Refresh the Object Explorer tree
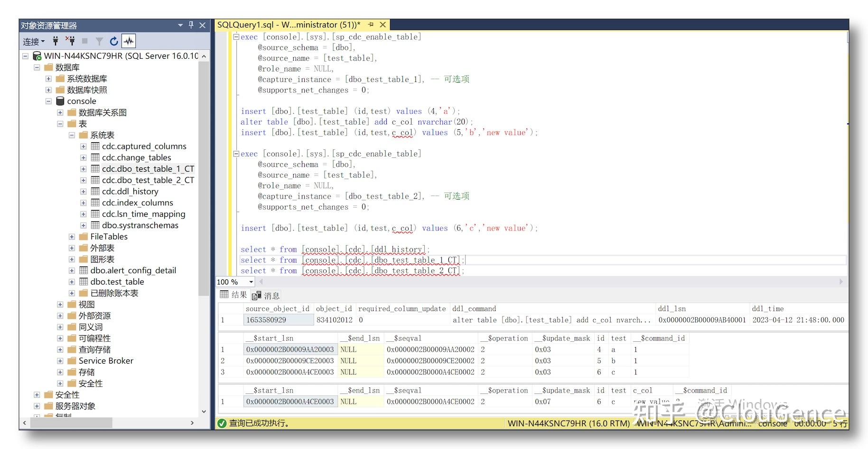The image size is (868, 449). click(113, 41)
